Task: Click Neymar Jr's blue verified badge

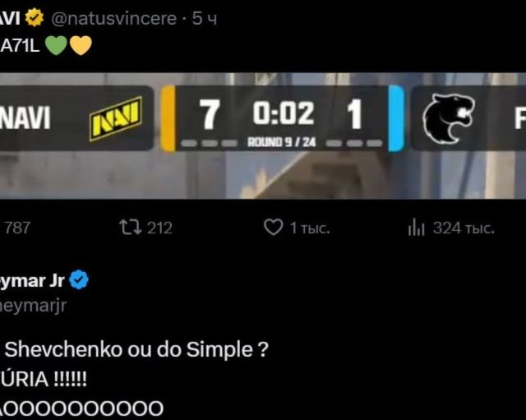Action: coord(80,280)
